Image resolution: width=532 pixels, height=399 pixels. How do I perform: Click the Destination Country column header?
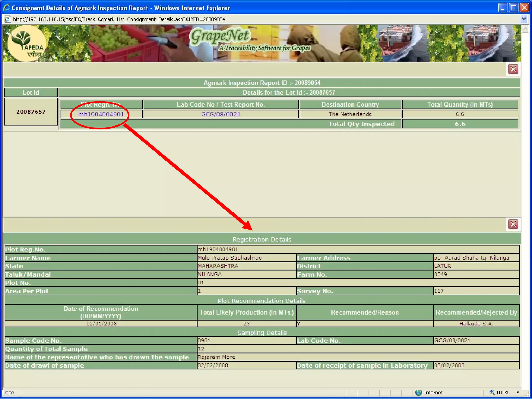(350, 104)
